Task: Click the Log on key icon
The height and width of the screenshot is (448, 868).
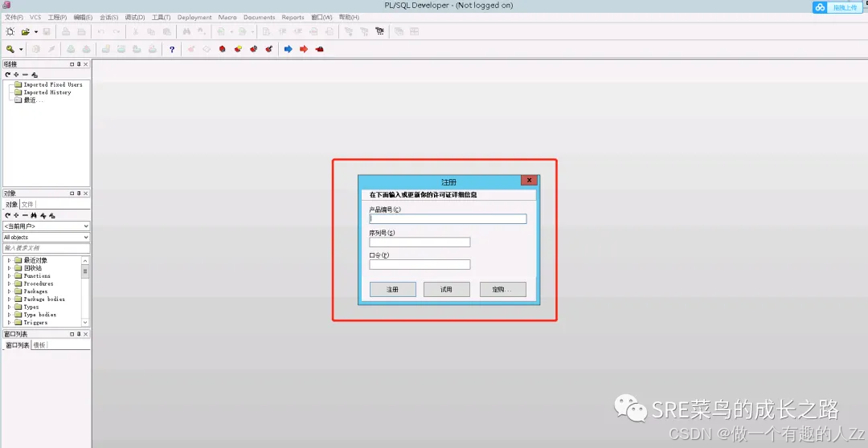Action: pyautogui.click(x=10, y=49)
